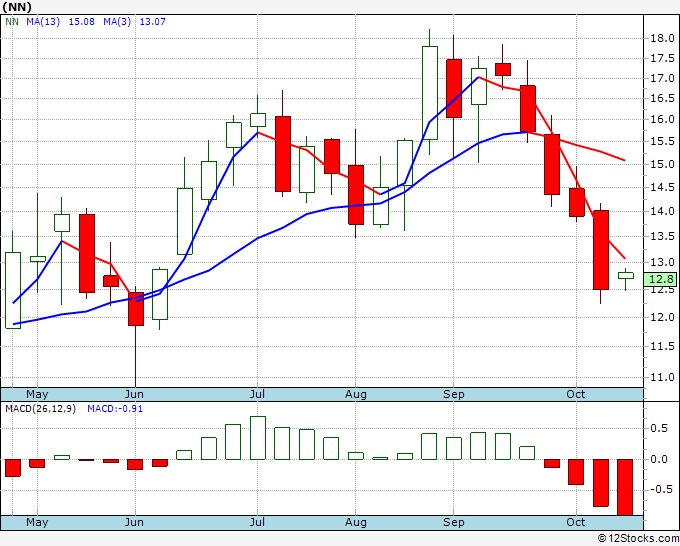This screenshot has height=546, width=680.
Task: Click the 13.5 price axis label
Action: [662, 236]
